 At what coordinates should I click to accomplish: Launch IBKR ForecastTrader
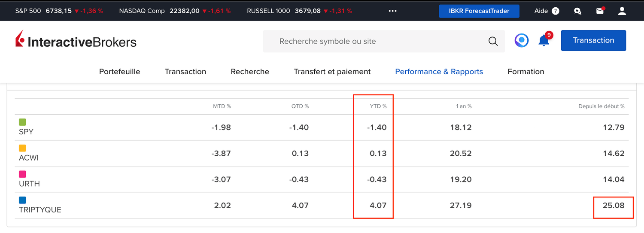click(479, 11)
